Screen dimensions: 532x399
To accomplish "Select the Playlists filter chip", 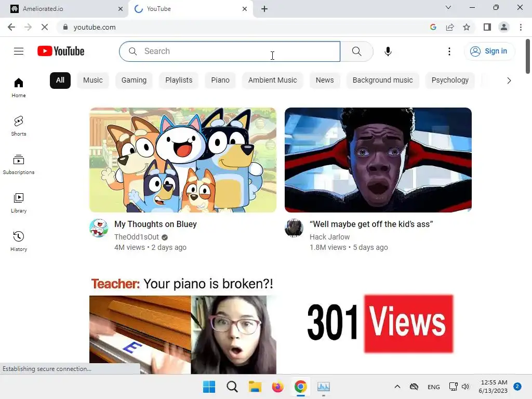I will click(x=179, y=81).
